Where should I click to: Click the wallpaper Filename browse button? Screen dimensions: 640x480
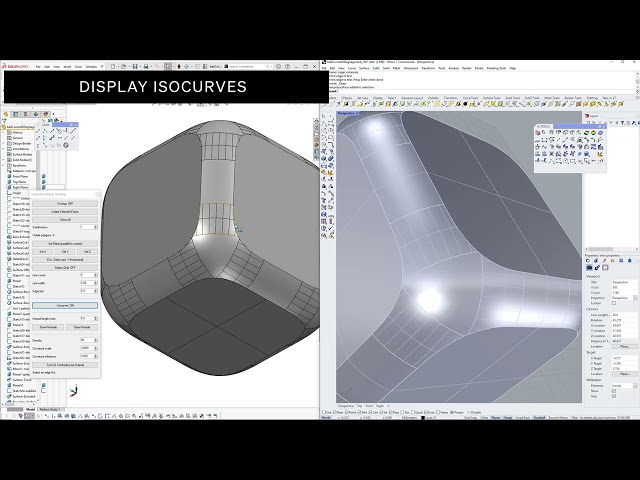pyautogui.click(x=635, y=385)
